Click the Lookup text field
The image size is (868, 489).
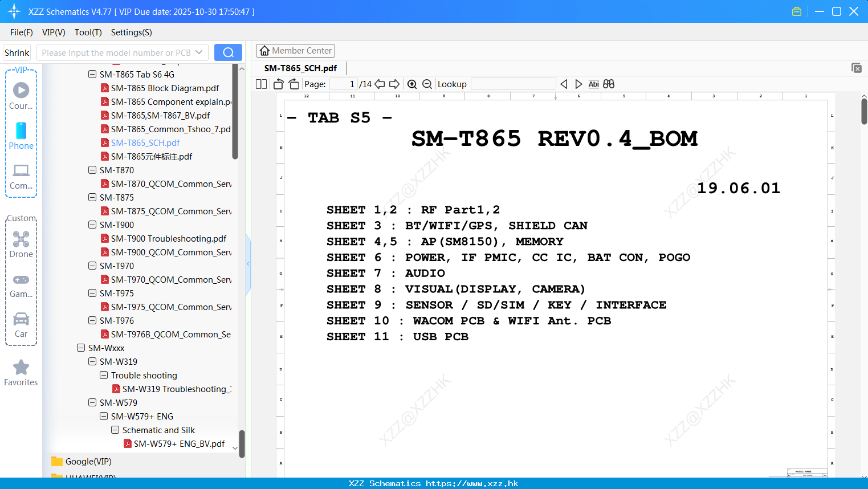(x=514, y=84)
